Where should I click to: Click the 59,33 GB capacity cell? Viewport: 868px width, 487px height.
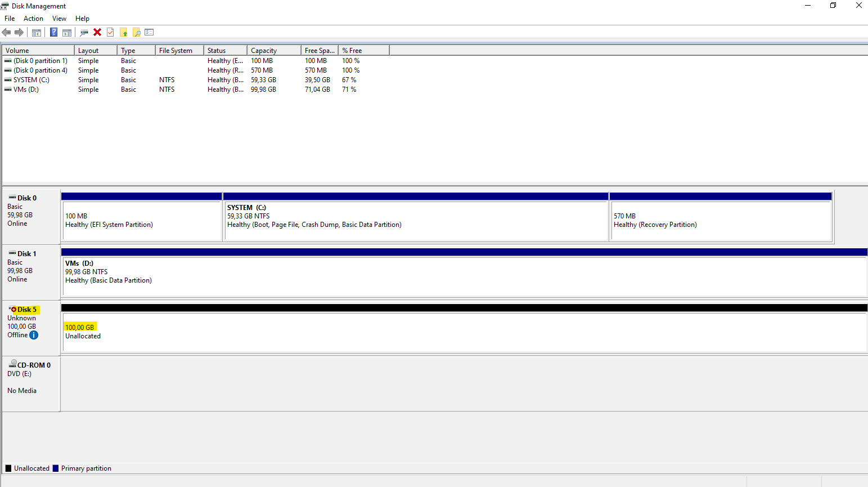point(263,80)
